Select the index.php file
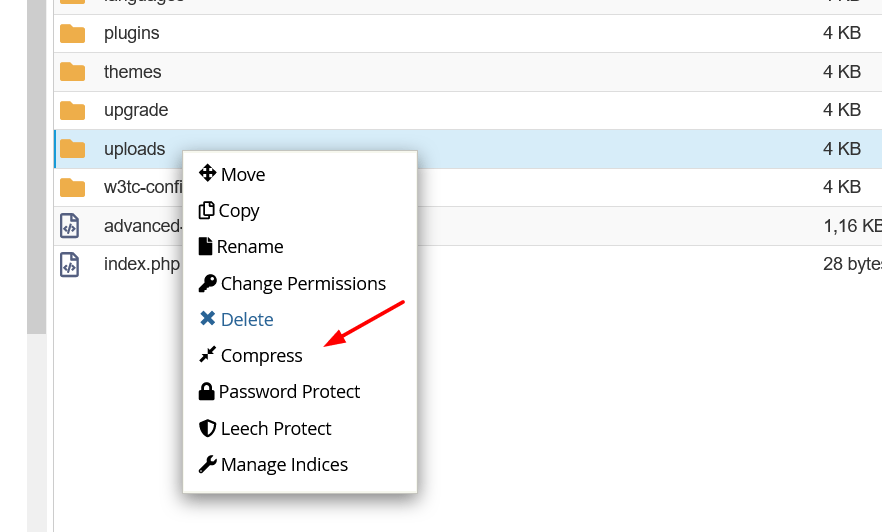The width and height of the screenshot is (882, 532). [x=142, y=264]
